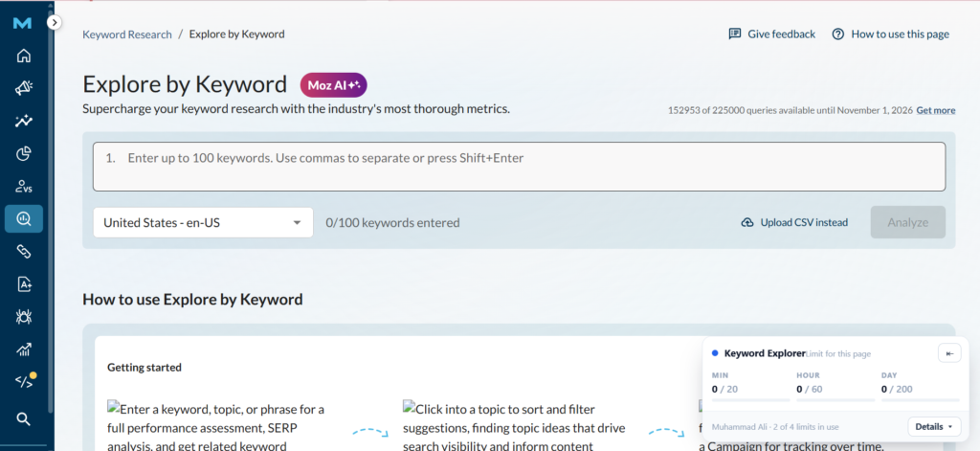Screen dimensions: 980x451
Task: Click the Give feedback link
Action: coord(772,34)
